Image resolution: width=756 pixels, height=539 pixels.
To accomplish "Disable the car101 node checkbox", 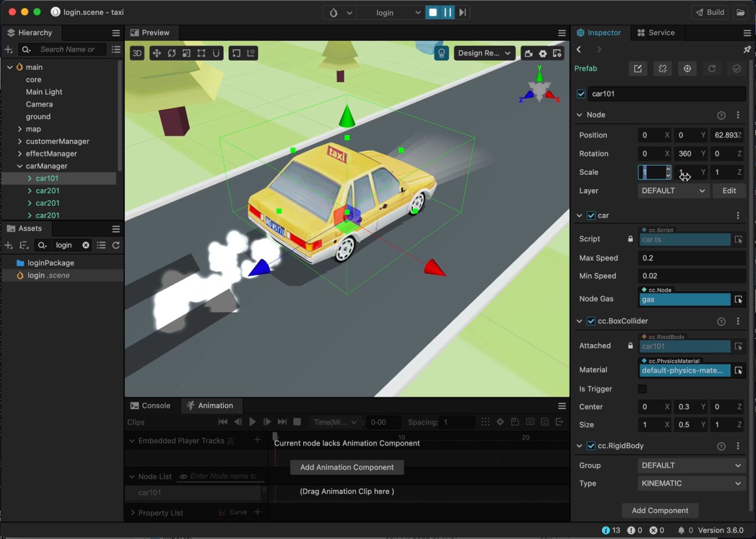I will 581,94.
